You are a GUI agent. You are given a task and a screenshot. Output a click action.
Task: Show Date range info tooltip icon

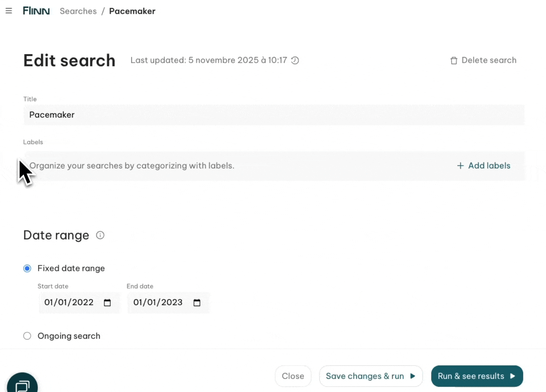[100, 235]
